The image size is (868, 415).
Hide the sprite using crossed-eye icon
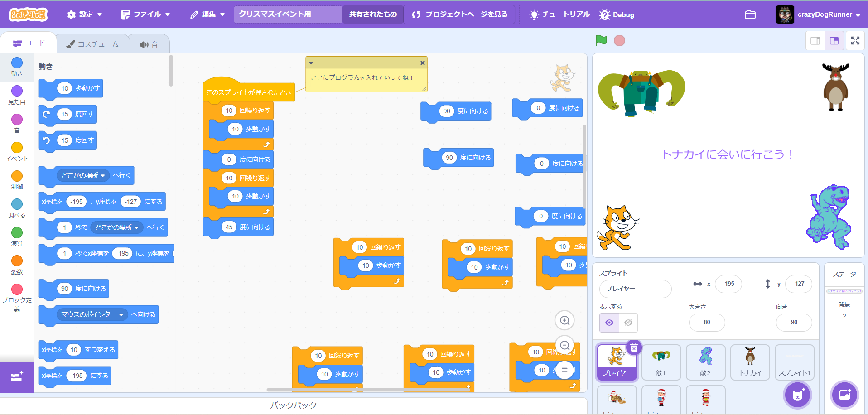[x=628, y=323]
